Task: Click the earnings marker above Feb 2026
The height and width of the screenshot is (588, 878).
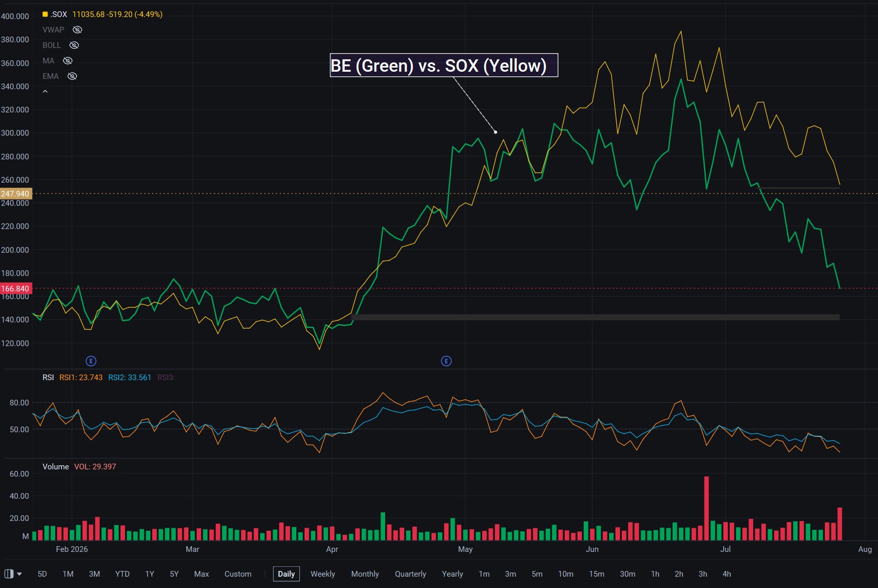Action: [x=91, y=361]
